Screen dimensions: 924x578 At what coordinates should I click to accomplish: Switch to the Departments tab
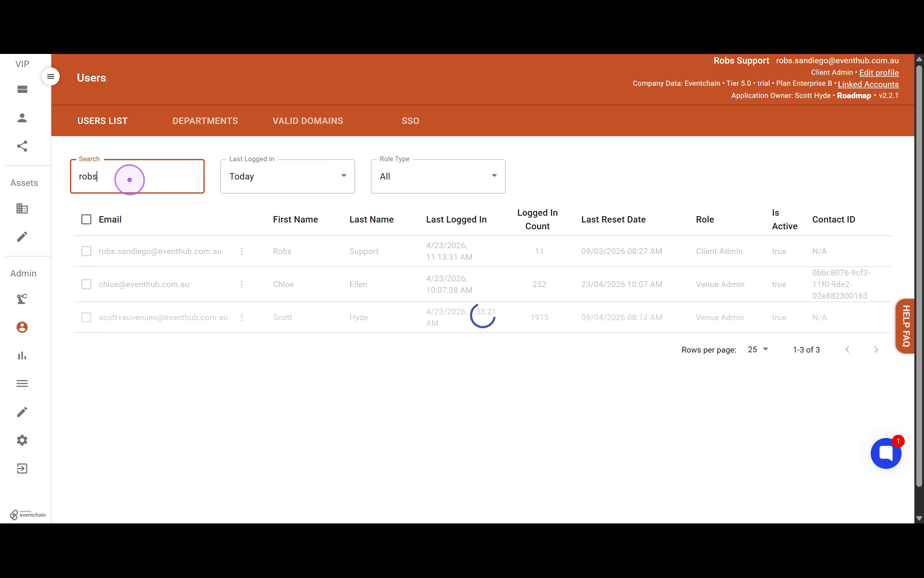205,121
